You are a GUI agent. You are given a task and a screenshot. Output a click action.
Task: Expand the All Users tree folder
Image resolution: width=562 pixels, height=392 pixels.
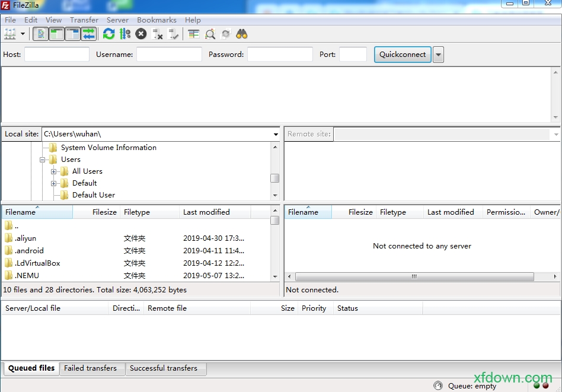pos(54,171)
